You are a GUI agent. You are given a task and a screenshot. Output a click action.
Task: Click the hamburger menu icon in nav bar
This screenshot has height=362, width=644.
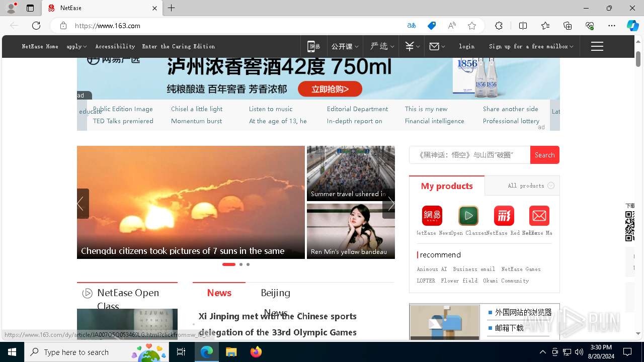[x=597, y=46]
